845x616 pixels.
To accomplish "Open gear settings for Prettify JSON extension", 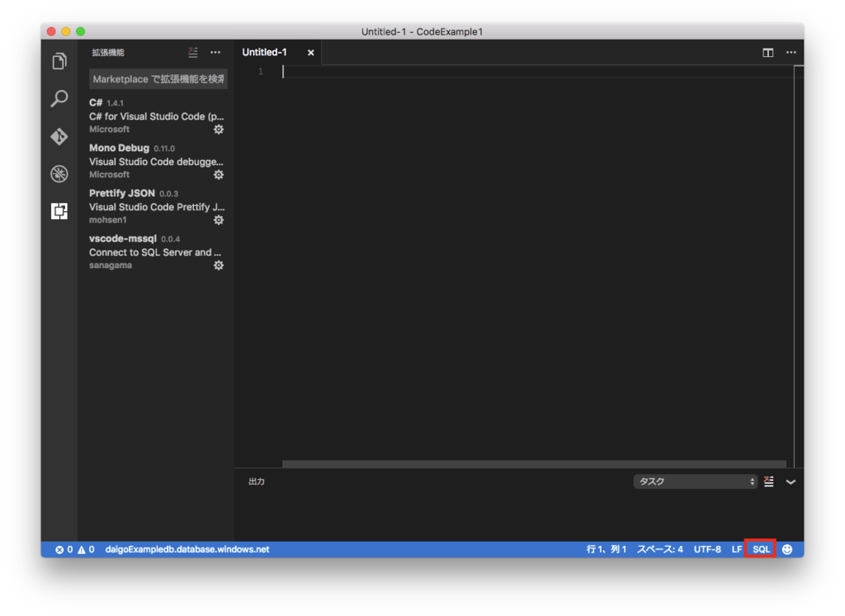I will pyautogui.click(x=218, y=219).
